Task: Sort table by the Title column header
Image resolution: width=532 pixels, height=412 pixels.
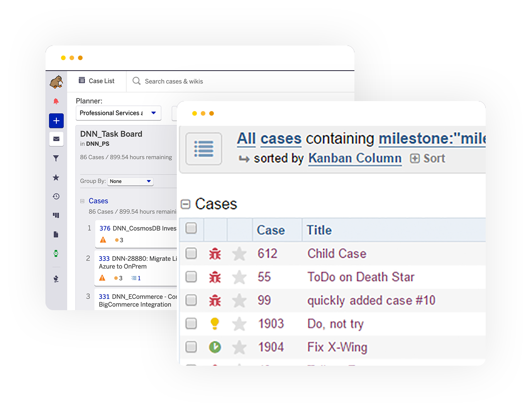Action: (319, 230)
